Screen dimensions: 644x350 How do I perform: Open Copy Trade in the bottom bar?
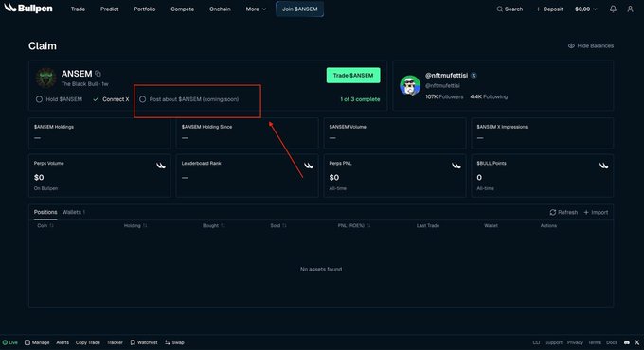[87, 342]
